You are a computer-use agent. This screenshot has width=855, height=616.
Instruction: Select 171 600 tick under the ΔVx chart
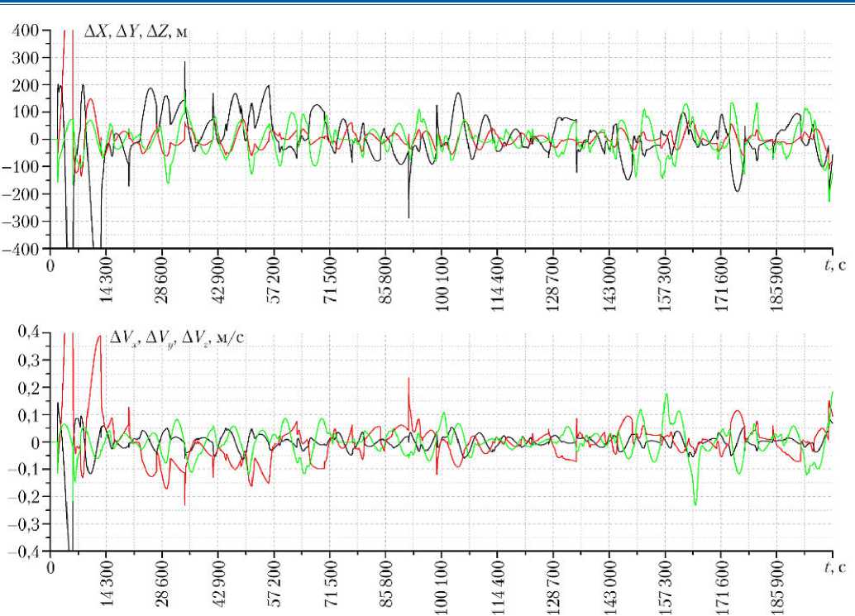(721, 587)
